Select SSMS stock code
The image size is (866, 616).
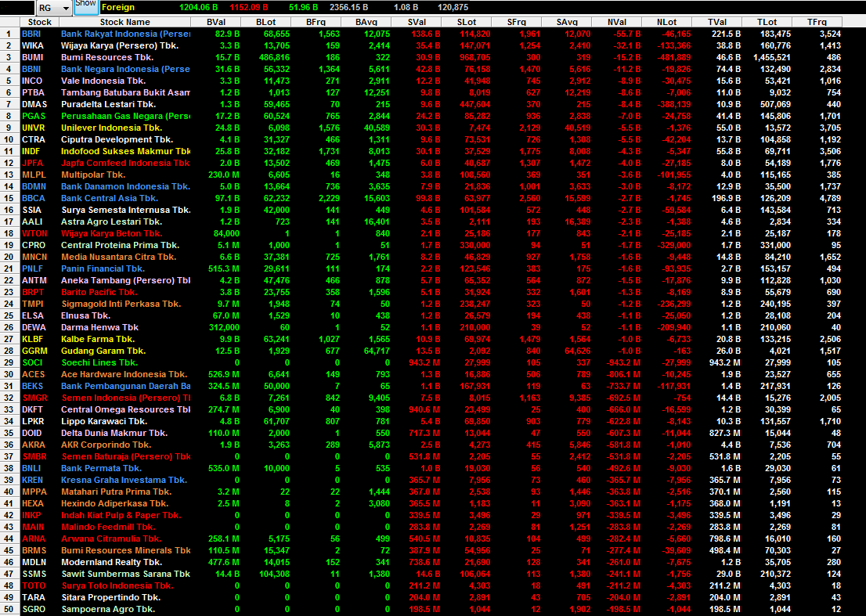coord(34,574)
